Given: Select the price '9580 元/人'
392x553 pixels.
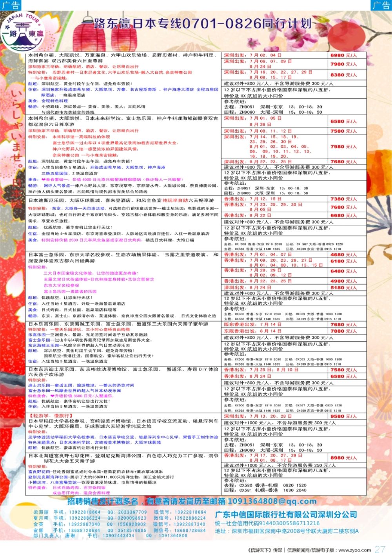Looking at the screenshot, I should coord(343,417).
